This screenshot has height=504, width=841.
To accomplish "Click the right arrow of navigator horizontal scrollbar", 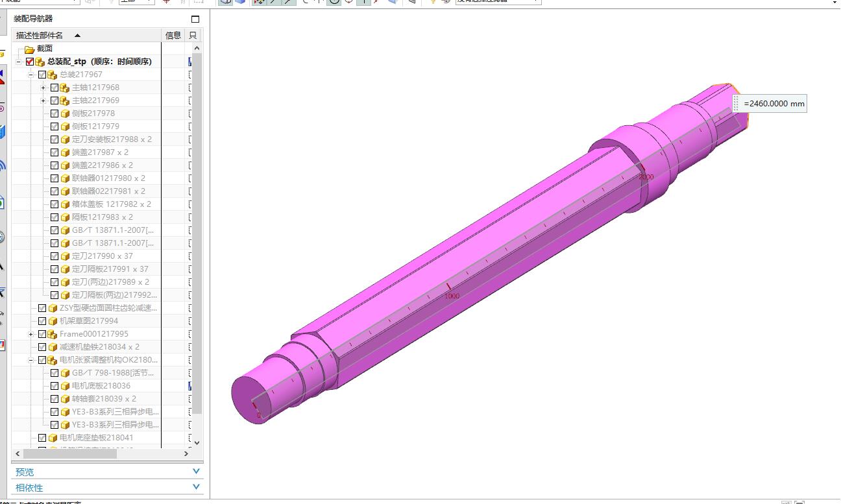I will click(x=186, y=454).
